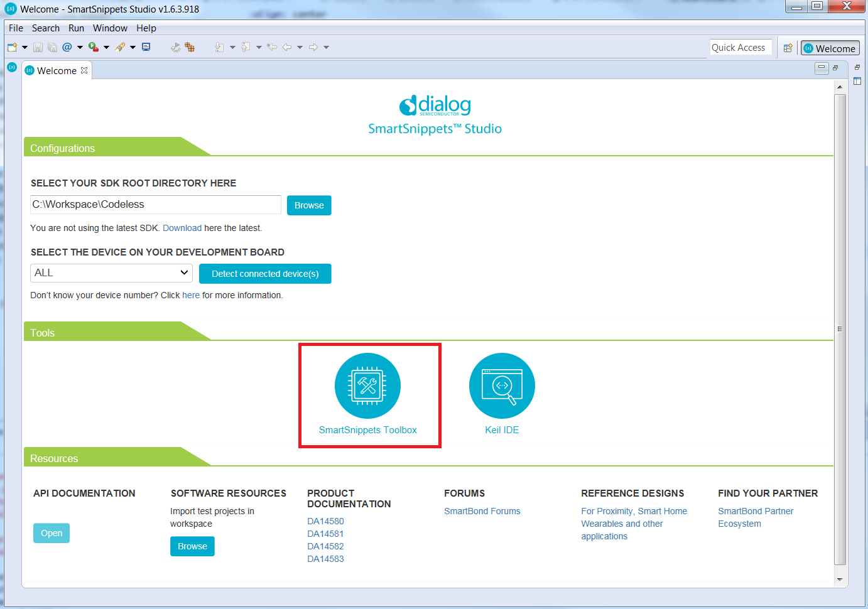Open the Proximity, Smart Home reference designs link
Screen dimensions: 868x609
[634, 524]
